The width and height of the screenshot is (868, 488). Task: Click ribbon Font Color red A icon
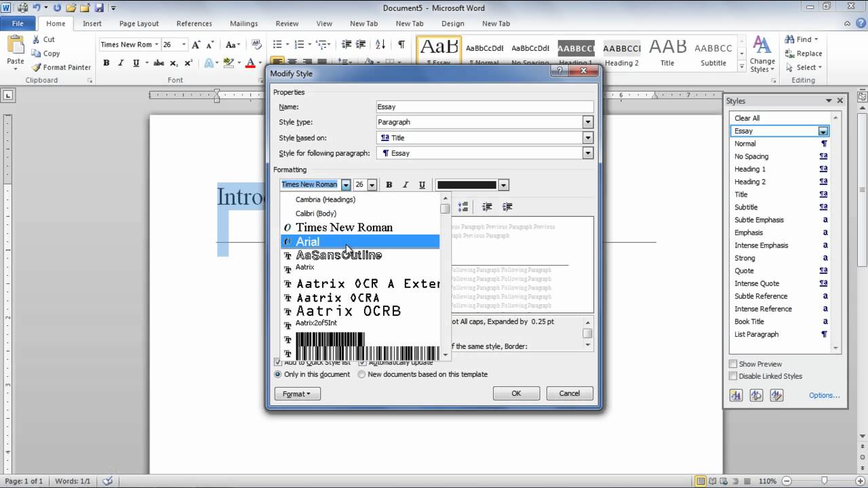[250, 63]
